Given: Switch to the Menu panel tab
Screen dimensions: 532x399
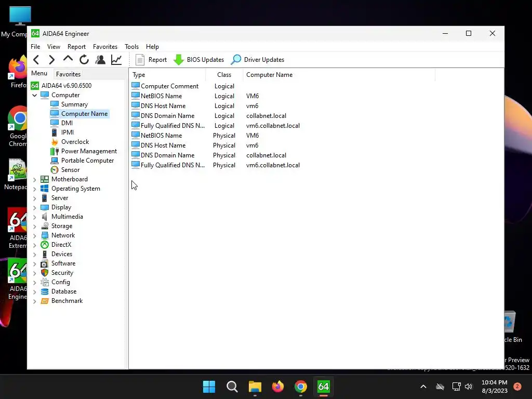Looking at the screenshot, I should (x=39, y=73).
